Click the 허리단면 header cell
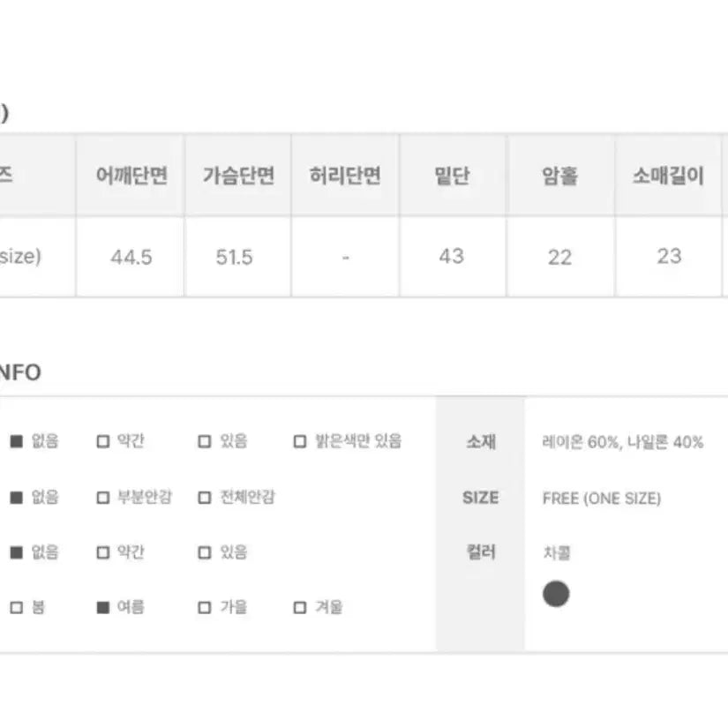 [345, 176]
